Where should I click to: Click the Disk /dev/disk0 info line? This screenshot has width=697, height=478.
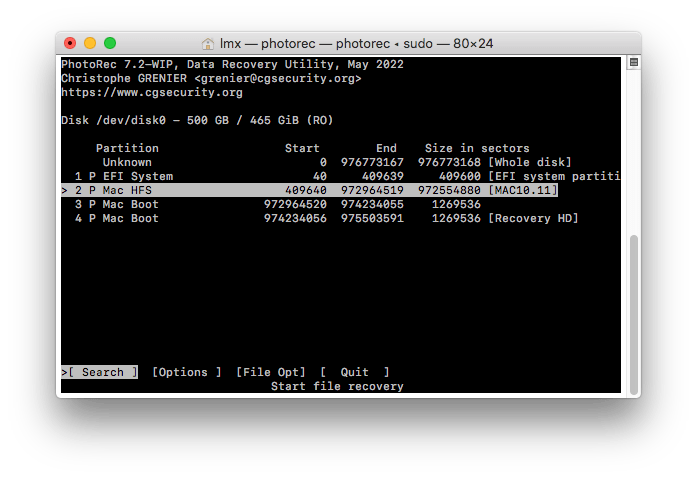coord(197,120)
